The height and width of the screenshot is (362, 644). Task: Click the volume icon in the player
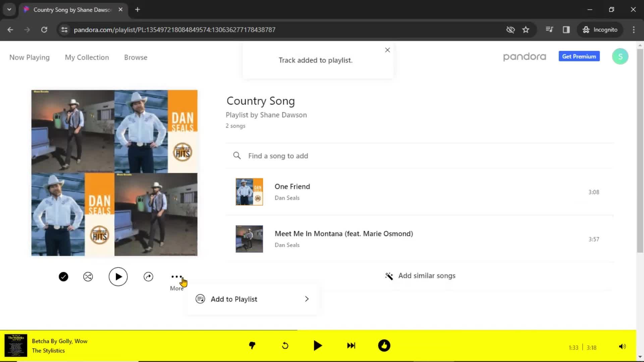[622, 346]
